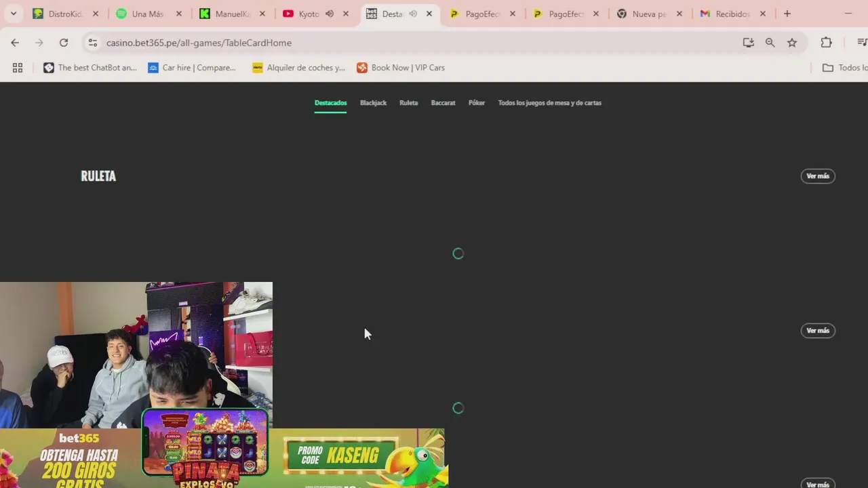The image size is (868, 488).
Task: Close the Una Más tab
Action: [x=179, y=14]
